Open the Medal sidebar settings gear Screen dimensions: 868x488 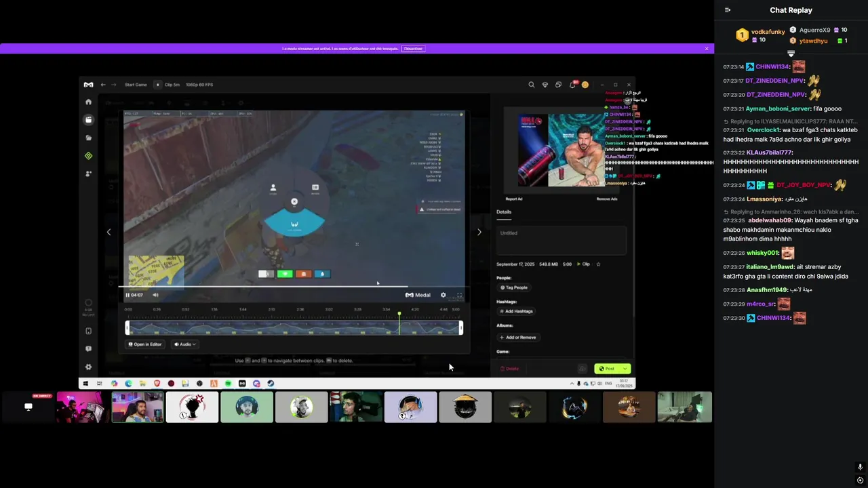(x=88, y=367)
